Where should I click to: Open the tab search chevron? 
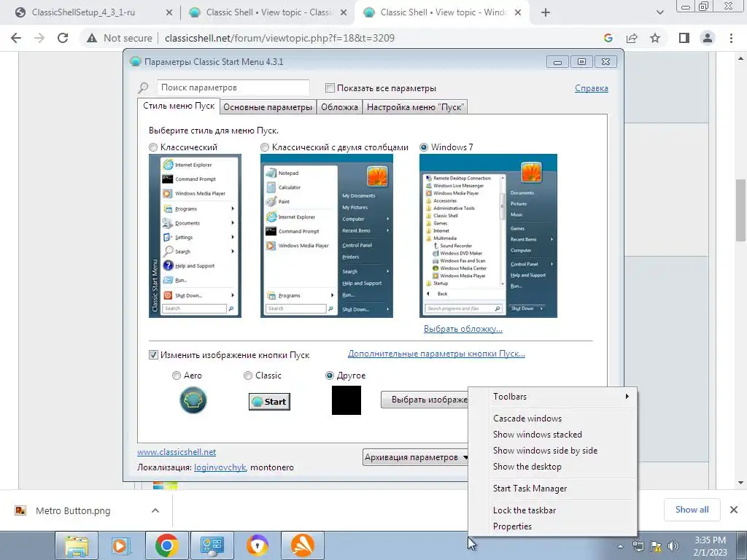coord(659,12)
